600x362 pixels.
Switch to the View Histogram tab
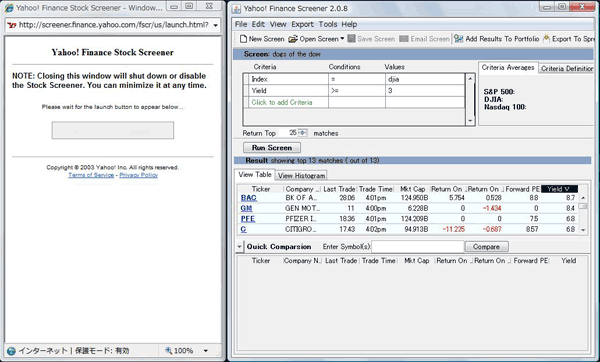pos(301,176)
